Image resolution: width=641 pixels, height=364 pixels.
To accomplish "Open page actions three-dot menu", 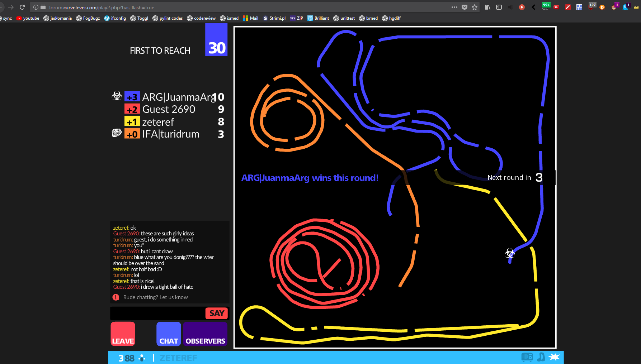I will (454, 7).
